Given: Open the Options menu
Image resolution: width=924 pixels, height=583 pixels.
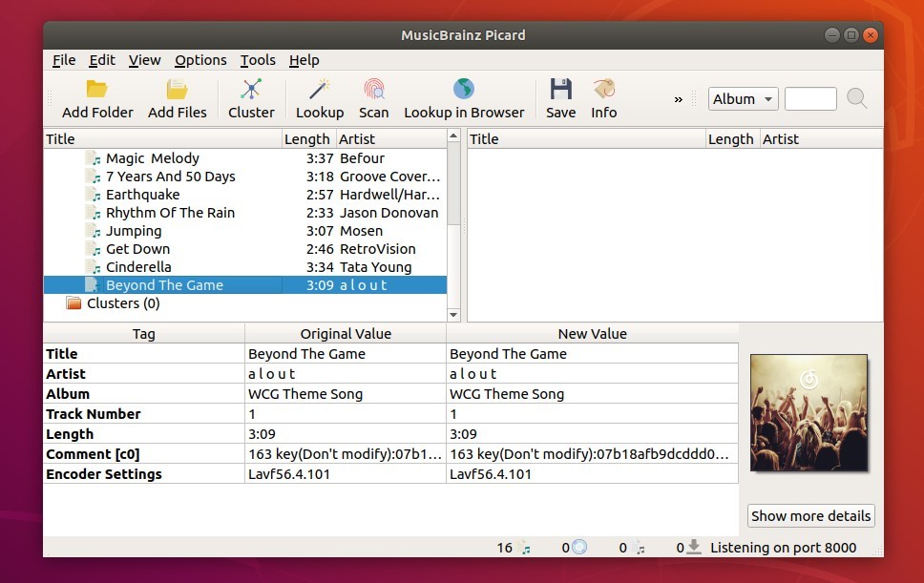Looking at the screenshot, I should [200, 60].
